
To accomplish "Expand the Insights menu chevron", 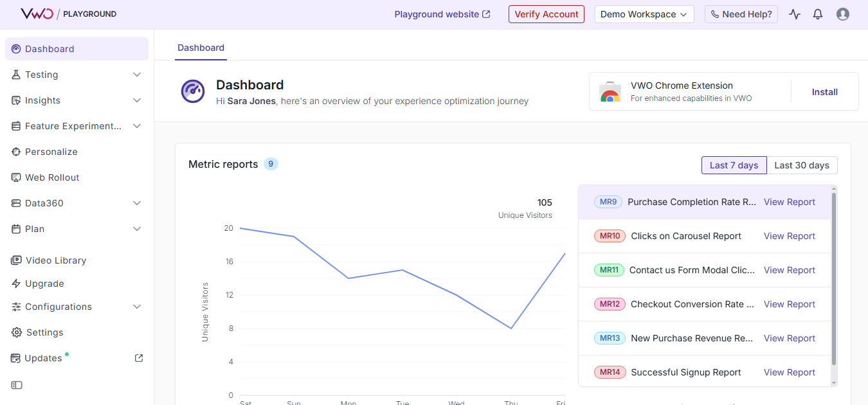I will coord(137,100).
